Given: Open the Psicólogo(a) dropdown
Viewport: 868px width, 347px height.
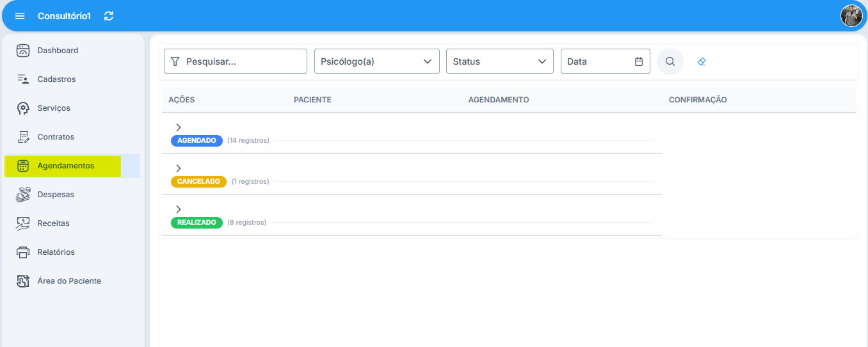Looking at the screenshot, I should (376, 61).
